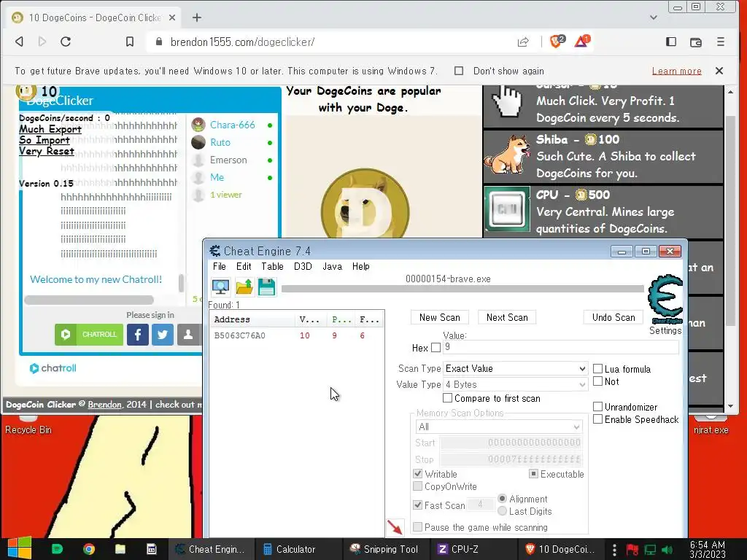Click Facebook sign-in icon in Chatroll
This screenshot has width=747, height=560.
tap(138, 334)
